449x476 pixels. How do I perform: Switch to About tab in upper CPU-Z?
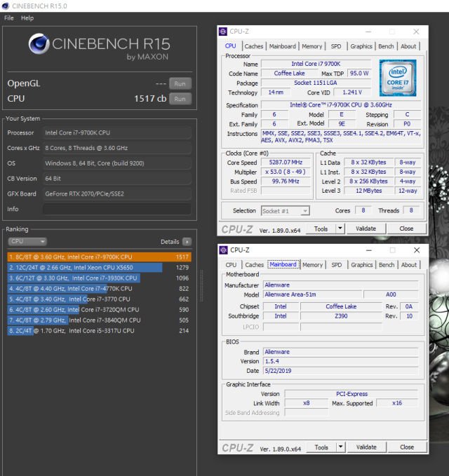(x=408, y=46)
